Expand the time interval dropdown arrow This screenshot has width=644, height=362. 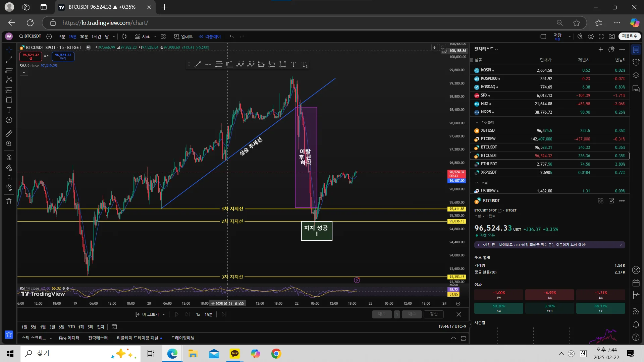(x=114, y=37)
